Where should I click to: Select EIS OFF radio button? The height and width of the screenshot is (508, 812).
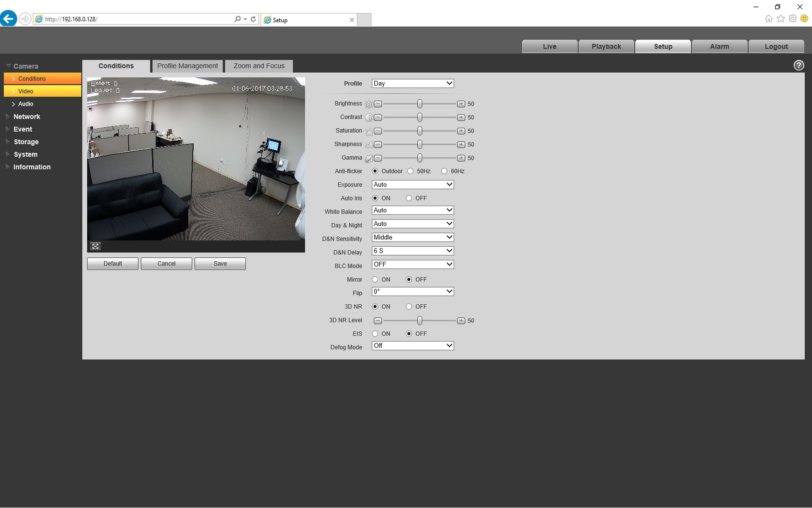tap(409, 334)
